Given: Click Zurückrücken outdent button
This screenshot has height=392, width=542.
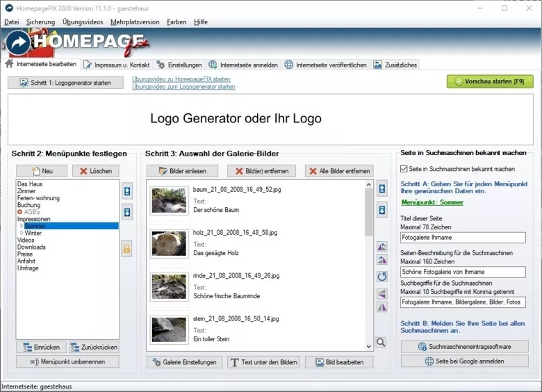Looking at the screenshot, I should (x=94, y=347).
